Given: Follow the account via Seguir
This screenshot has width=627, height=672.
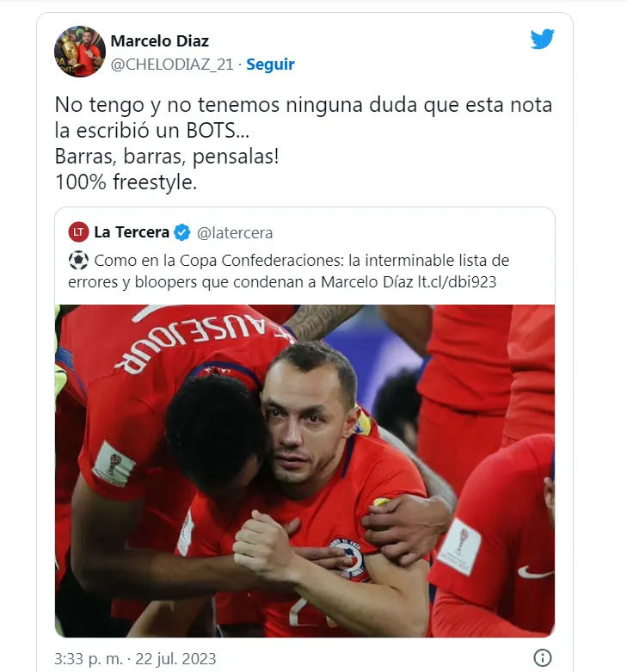Looking at the screenshot, I should (270, 65).
